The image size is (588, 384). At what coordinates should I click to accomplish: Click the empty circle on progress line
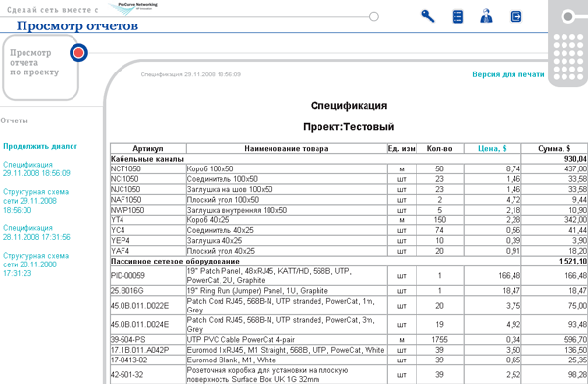tap(374, 16)
